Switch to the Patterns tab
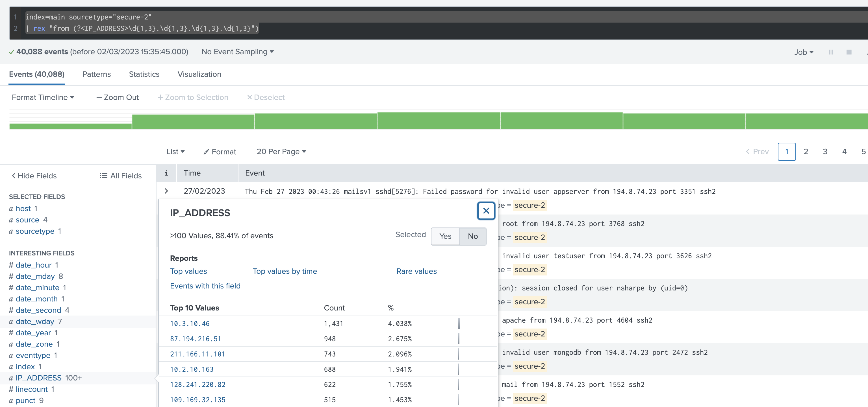Viewport: 868px width, 407px height. pyautogui.click(x=96, y=74)
